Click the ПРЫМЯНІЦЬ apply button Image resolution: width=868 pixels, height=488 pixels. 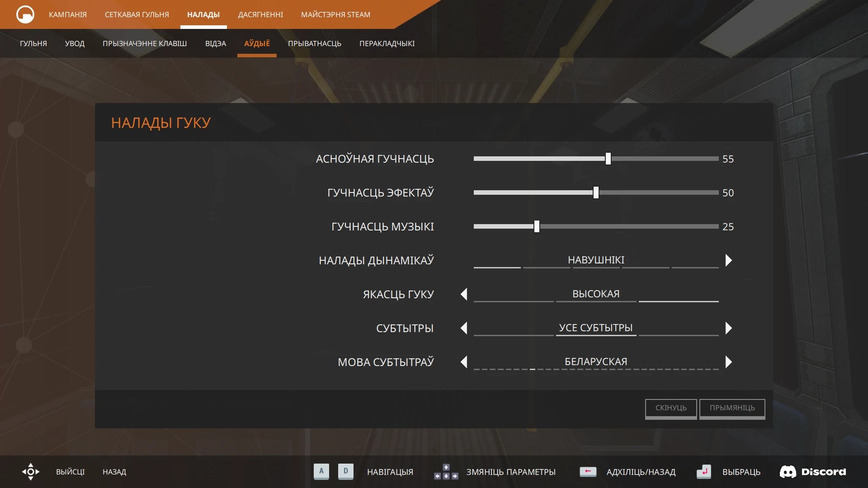pos(732,408)
